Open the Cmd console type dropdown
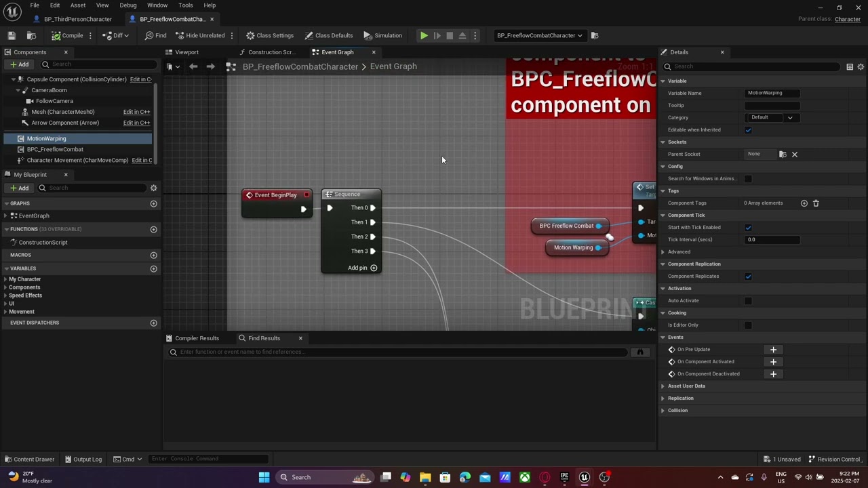Screen dimensions: 868x488 click(x=127, y=459)
